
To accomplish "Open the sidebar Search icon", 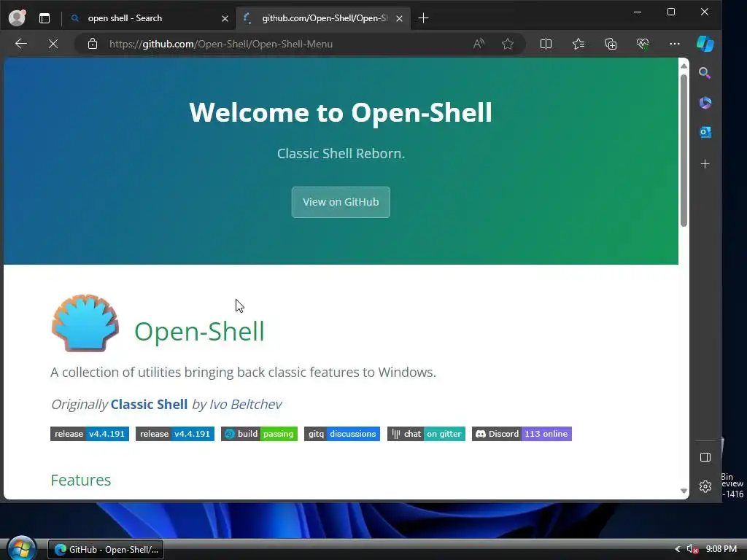I will click(705, 73).
